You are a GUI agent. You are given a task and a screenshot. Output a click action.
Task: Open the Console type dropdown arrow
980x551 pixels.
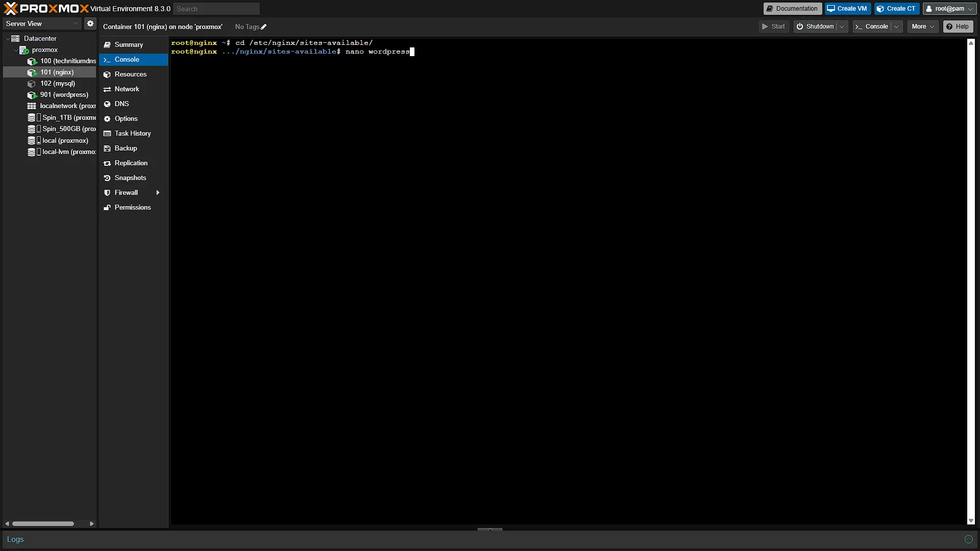(x=896, y=27)
